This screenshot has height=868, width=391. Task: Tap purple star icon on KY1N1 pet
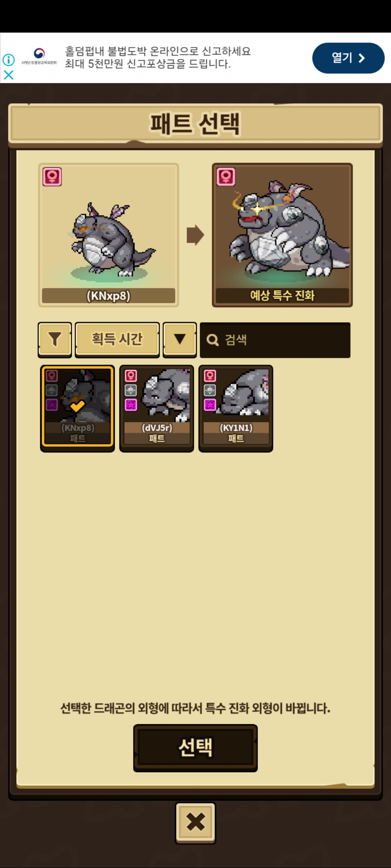[210, 404]
